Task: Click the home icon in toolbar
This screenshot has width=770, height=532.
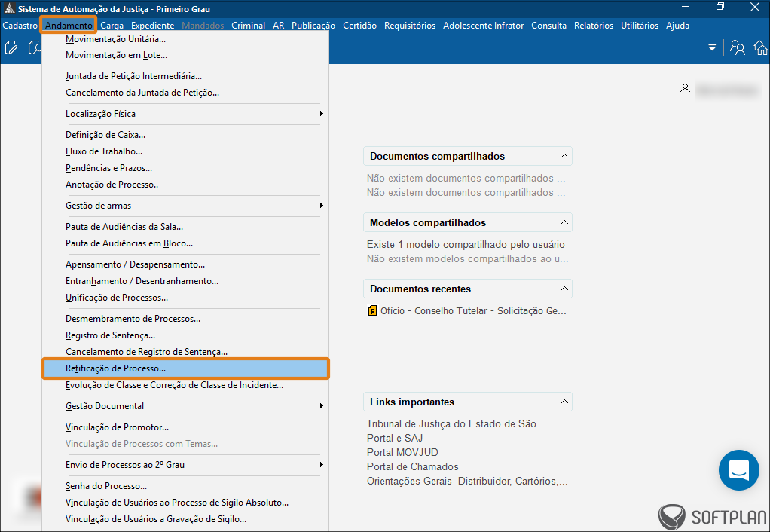Action: [761, 47]
